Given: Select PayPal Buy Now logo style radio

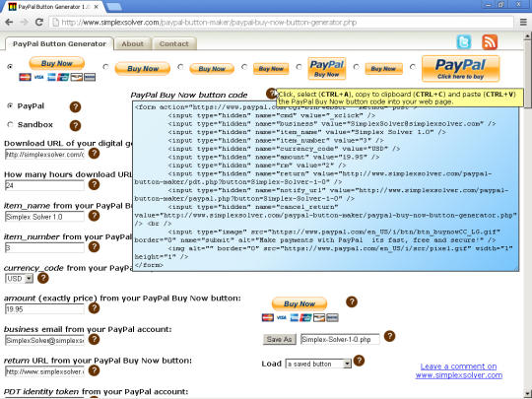Looking at the screenshot, I should [x=299, y=67].
